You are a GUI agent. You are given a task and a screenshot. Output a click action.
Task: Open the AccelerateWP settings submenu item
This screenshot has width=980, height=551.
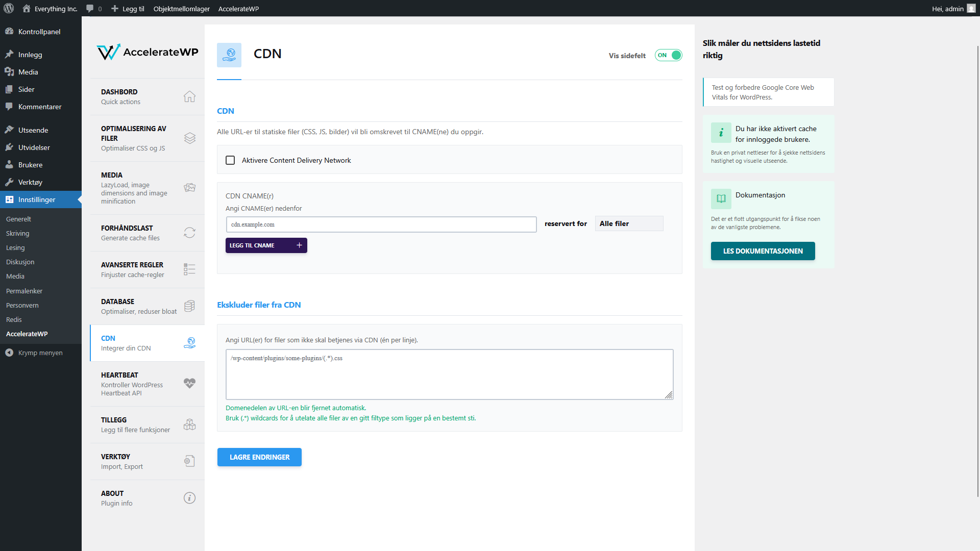click(x=27, y=334)
